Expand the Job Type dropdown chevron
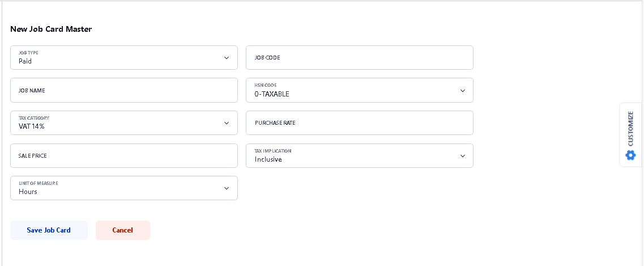 click(x=227, y=58)
